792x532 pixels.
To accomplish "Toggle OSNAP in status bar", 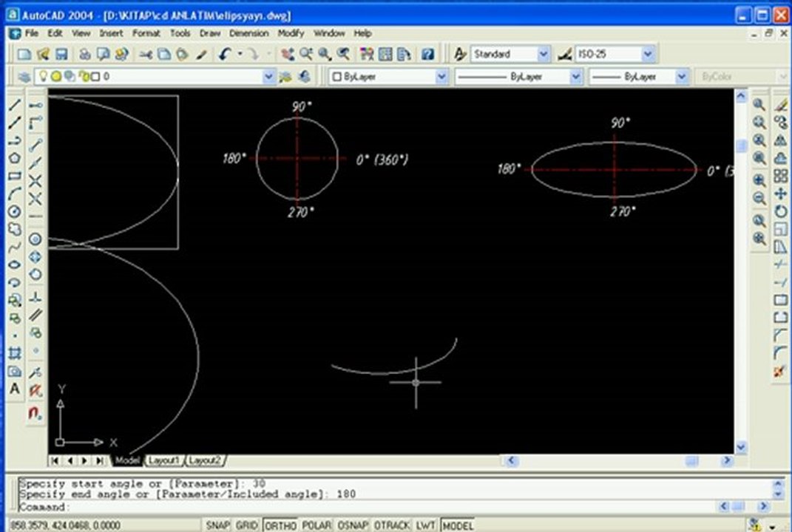I will click(x=353, y=525).
